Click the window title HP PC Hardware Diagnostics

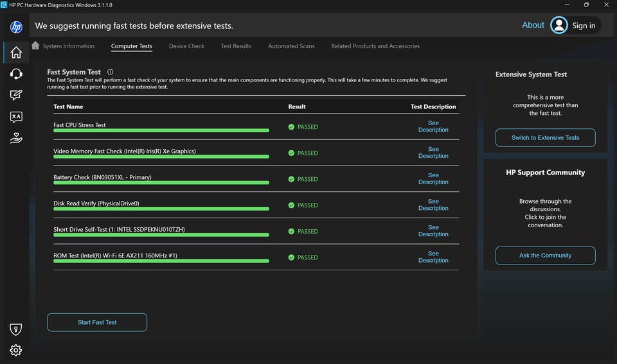point(60,5)
